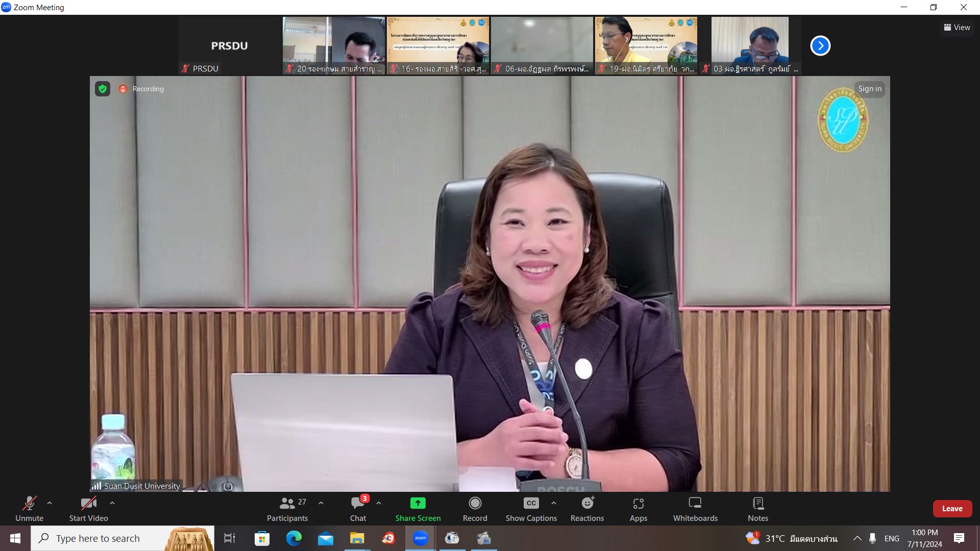This screenshot has height=551, width=980.
Task: Unmute the microphone
Action: click(29, 509)
